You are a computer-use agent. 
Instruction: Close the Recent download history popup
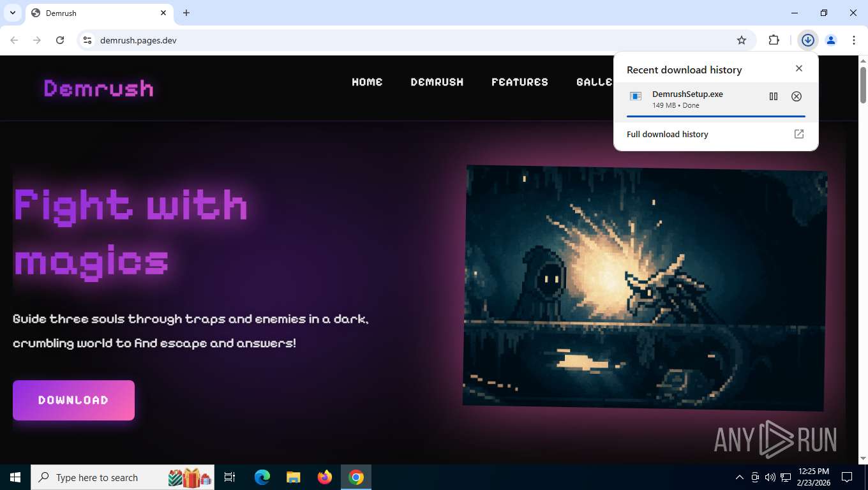[799, 68]
